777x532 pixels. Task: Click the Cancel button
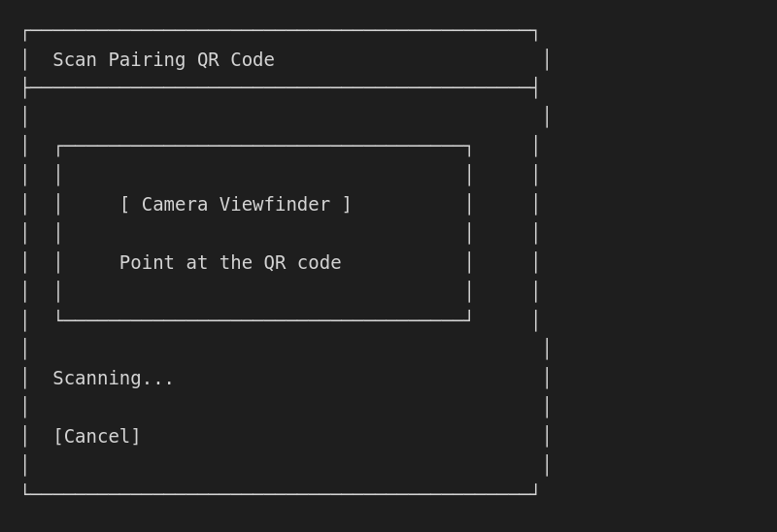(x=96, y=437)
